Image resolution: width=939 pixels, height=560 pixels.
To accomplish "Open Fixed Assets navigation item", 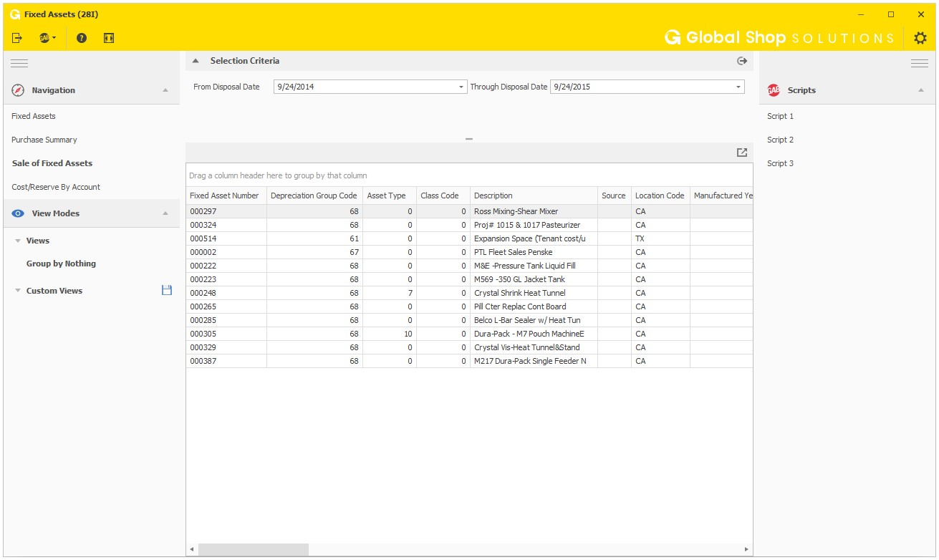I will [34, 116].
